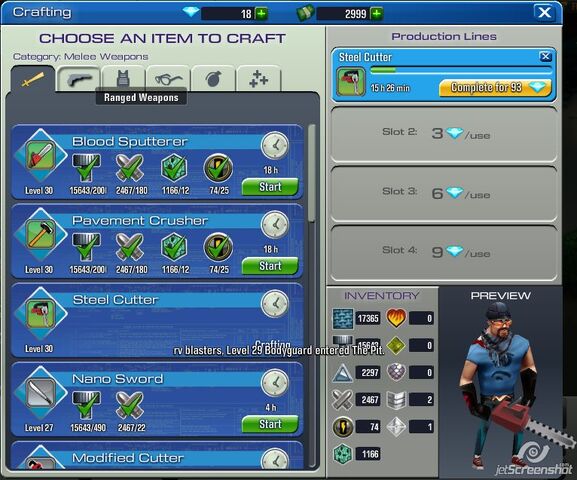The width and height of the screenshot is (577, 480).
Task: Click the crafting list scrollbar
Action: click(312, 173)
